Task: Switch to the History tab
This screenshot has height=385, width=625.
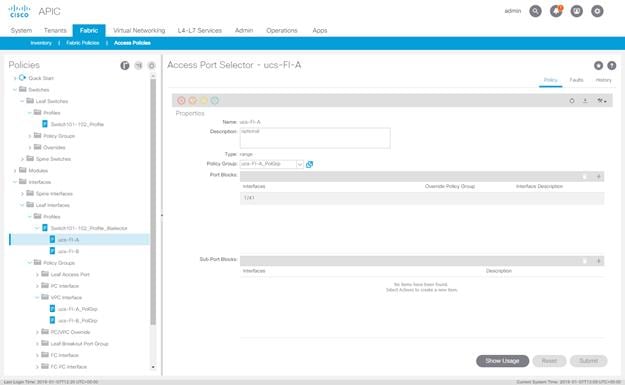Action: pos(603,80)
